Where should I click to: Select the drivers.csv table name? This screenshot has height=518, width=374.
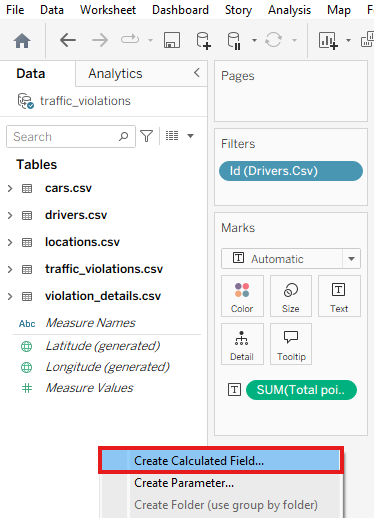[76, 215]
